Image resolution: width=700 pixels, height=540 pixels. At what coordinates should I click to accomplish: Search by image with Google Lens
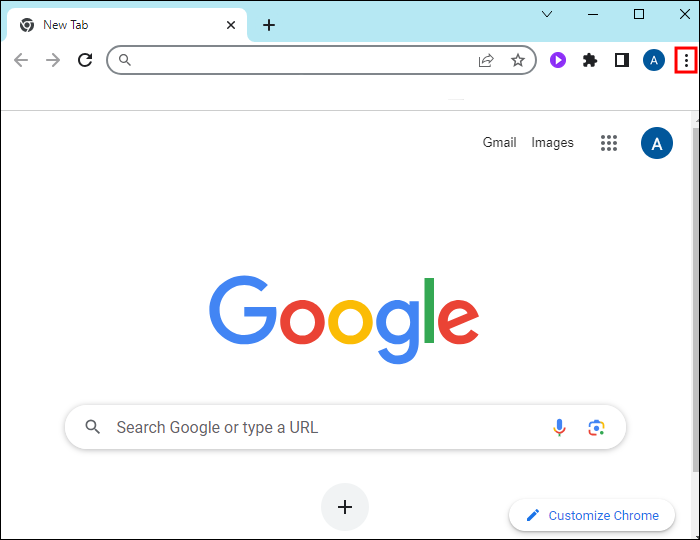[596, 427]
